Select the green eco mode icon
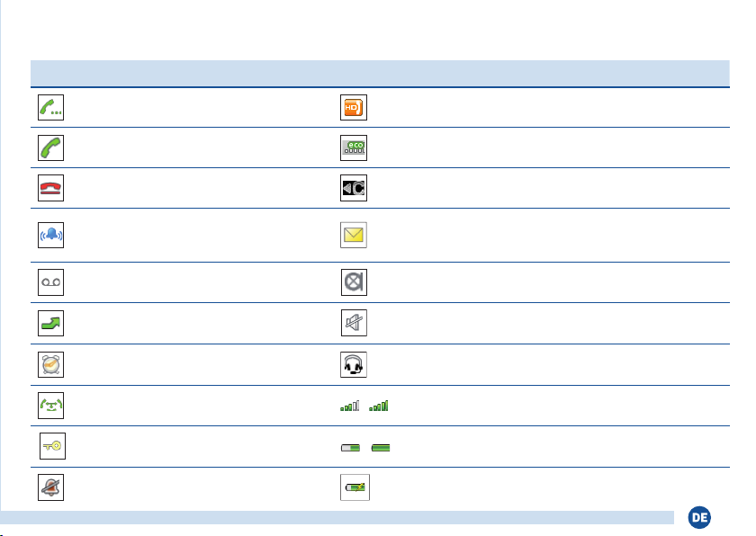This screenshot has width=756, height=536. [354, 147]
